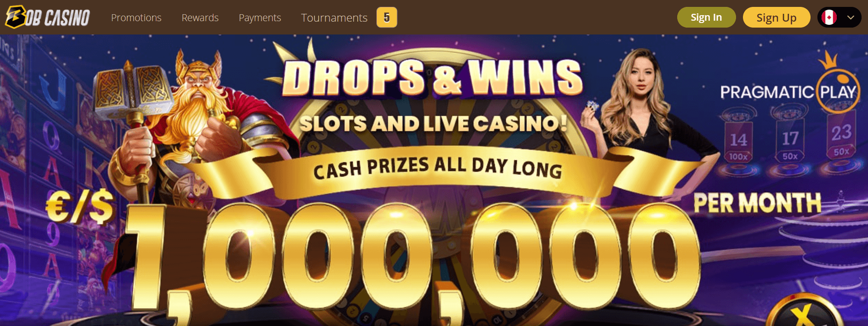Click the tournaments count badge showing 5
The image size is (868, 326).
tap(387, 17)
